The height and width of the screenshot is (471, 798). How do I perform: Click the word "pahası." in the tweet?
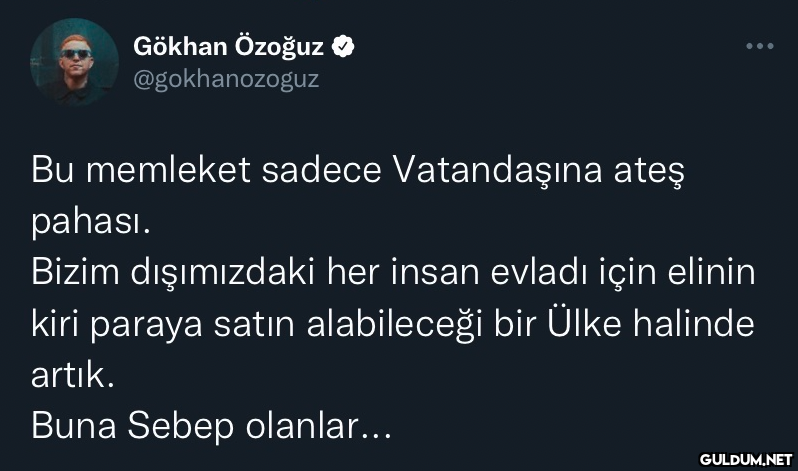[91, 221]
